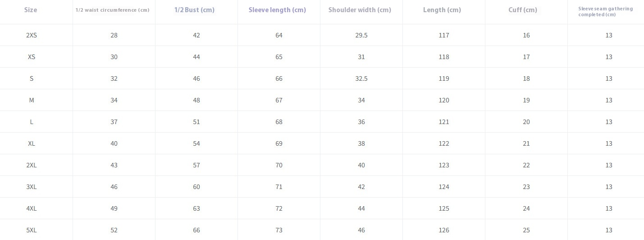Screen dimensions: 644x240
Task: Click the 1/2 Bust (cm) header
Action: [x=194, y=10]
